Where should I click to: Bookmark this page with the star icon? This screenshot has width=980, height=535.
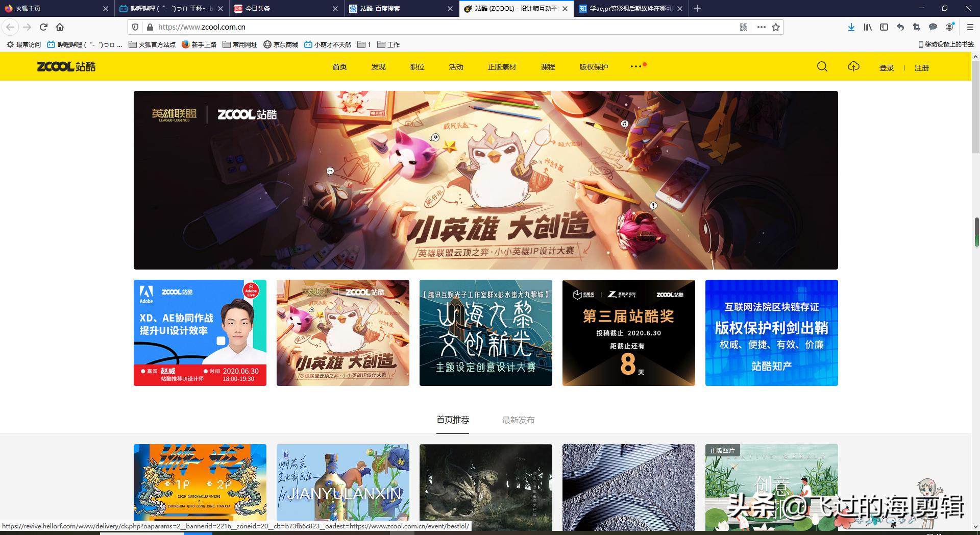pos(775,27)
